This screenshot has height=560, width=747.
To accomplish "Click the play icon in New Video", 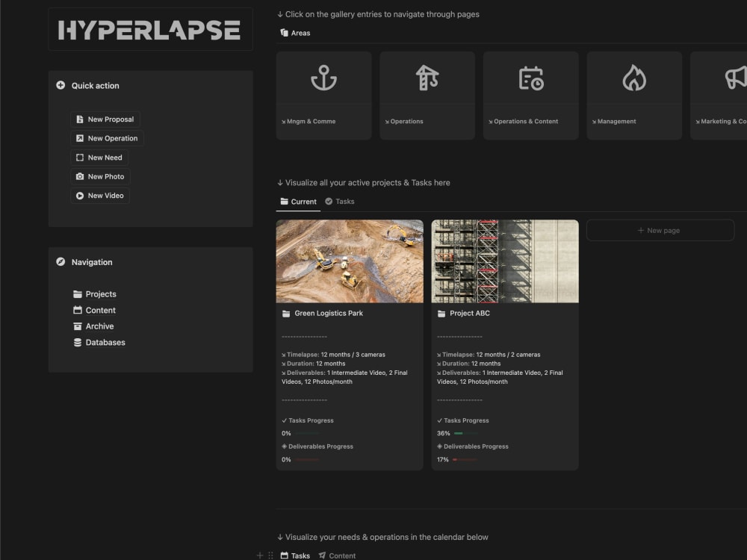I will pos(80,195).
